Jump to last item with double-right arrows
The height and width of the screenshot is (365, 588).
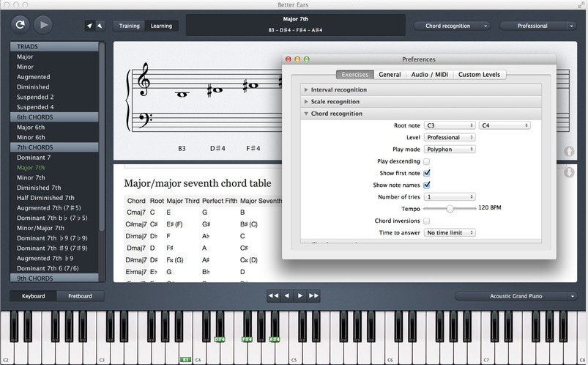(314, 296)
